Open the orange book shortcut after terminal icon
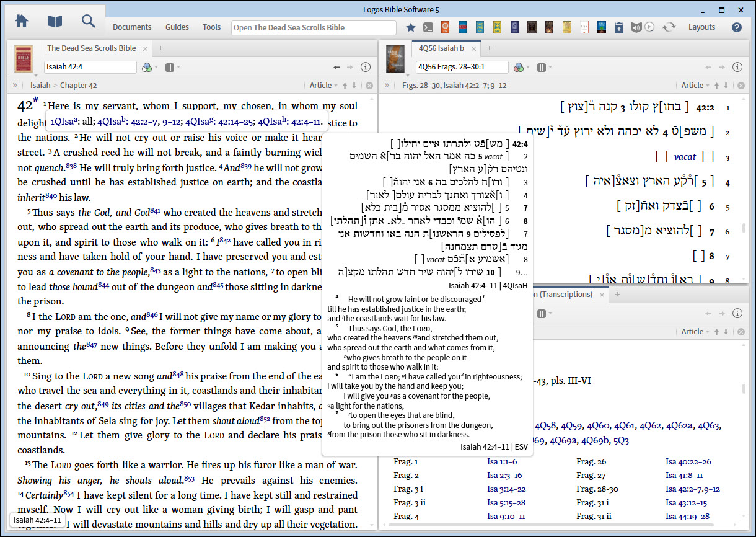This screenshot has height=537, width=756. (x=444, y=27)
